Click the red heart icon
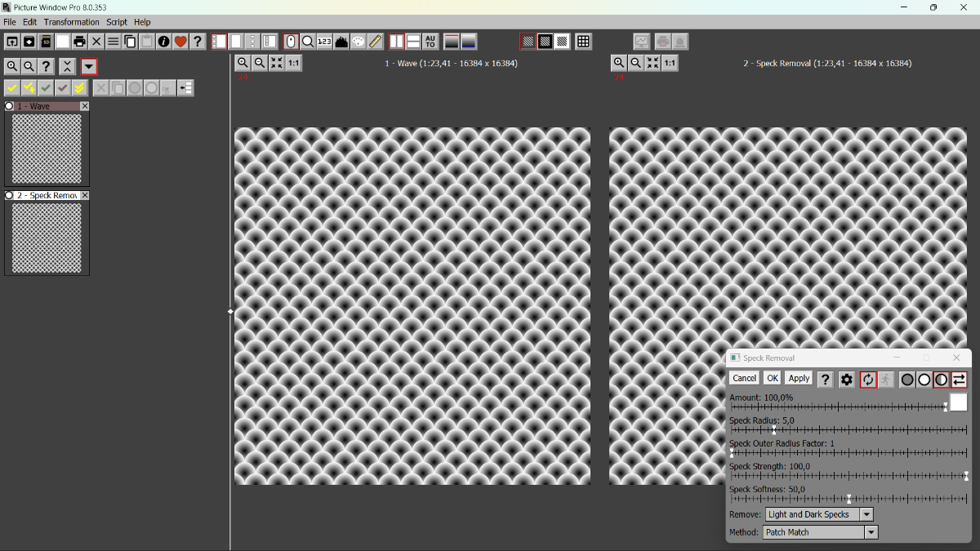Screen dimensions: 980x551 (180, 42)
